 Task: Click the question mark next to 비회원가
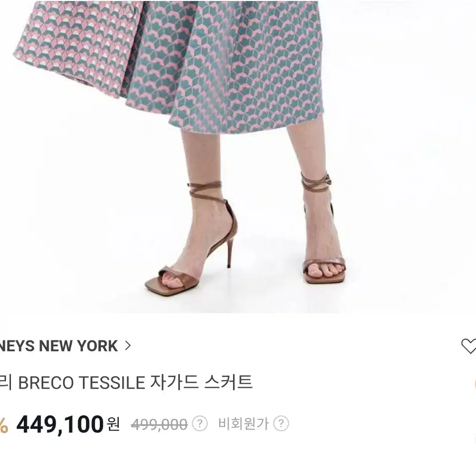point(281,423)
